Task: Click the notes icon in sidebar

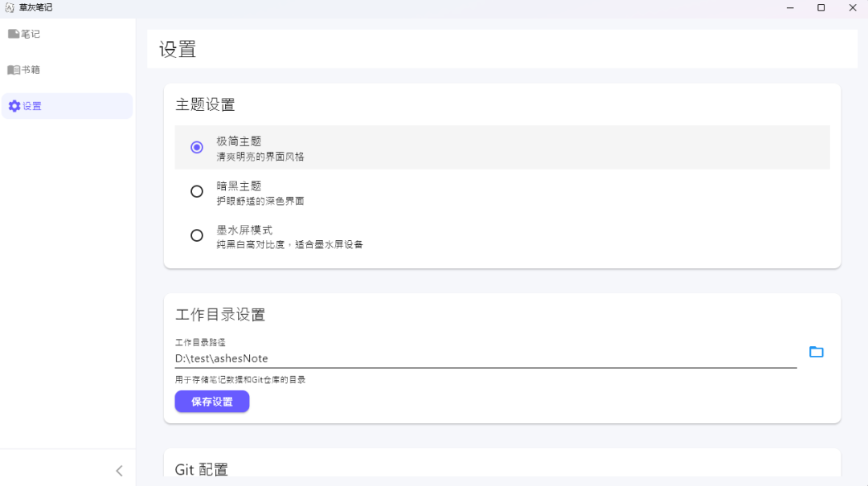Action: [14, 34]
